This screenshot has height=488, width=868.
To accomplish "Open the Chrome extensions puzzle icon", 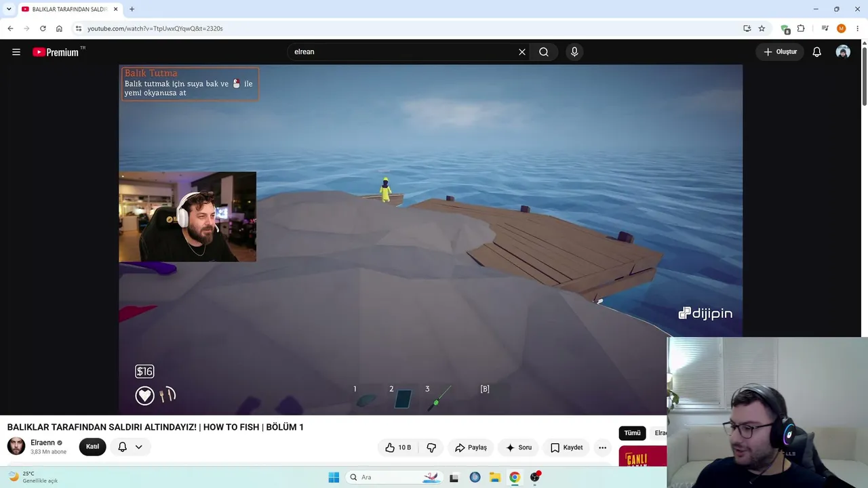I will point(801,28).
